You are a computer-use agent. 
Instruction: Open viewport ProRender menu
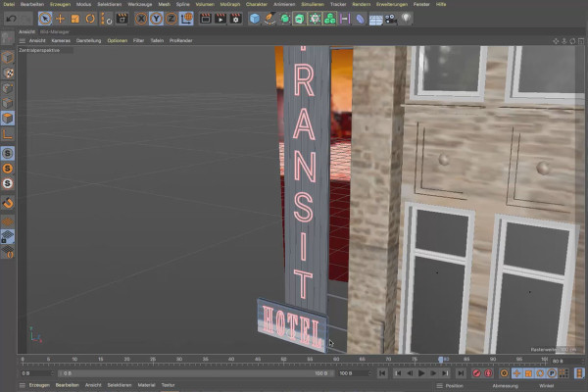180,40
